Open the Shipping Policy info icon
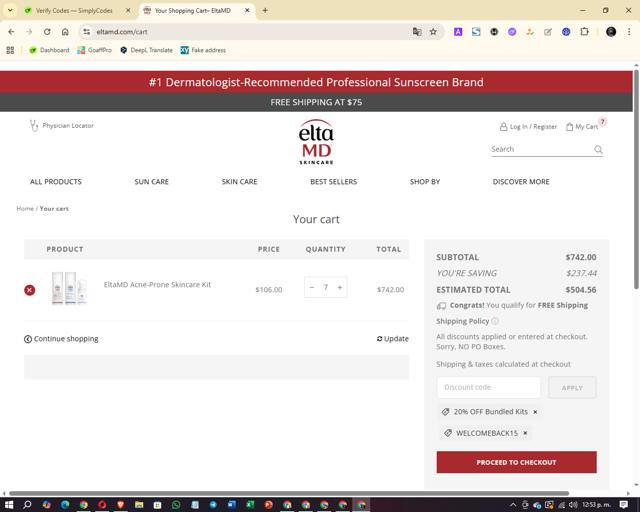This screenshot has width=640, height=512. pyautogui.click(x=495, y=321)
